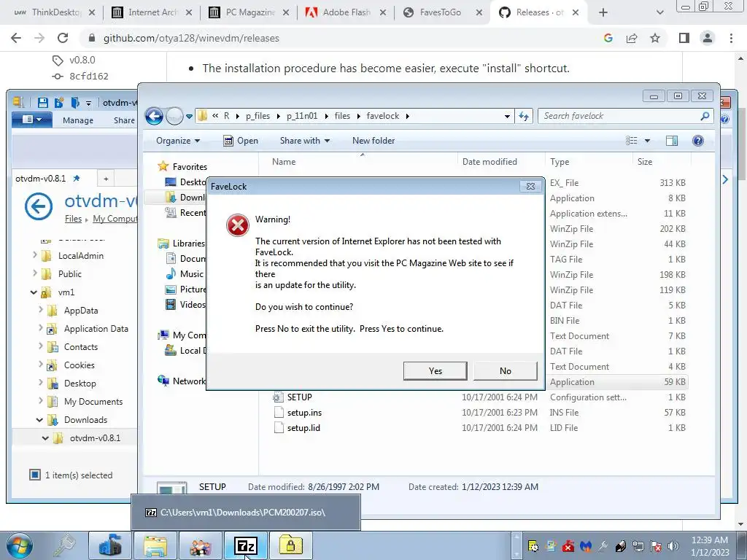Open the 7-Zip taskbar button
This screenshot has width=747, height=560.
(246, 545)
